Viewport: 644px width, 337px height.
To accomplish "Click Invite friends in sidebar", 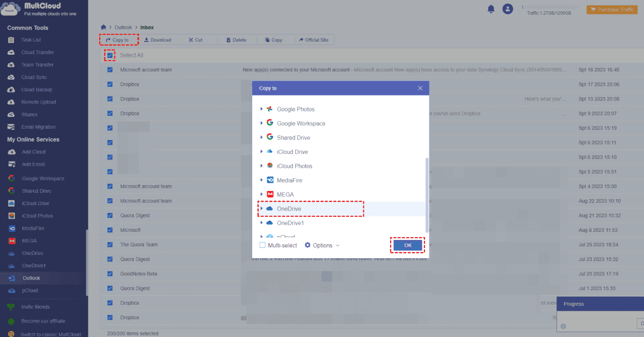I will (35, 307).
